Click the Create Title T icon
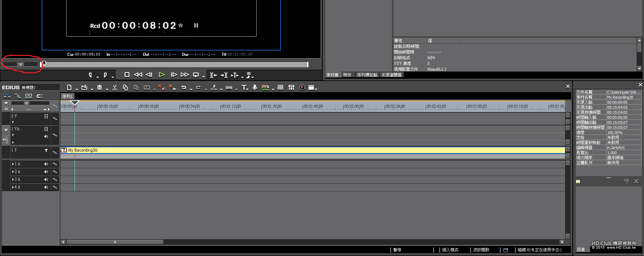The image size is (644, 256). pyautogui.click(x=244, y=87)
